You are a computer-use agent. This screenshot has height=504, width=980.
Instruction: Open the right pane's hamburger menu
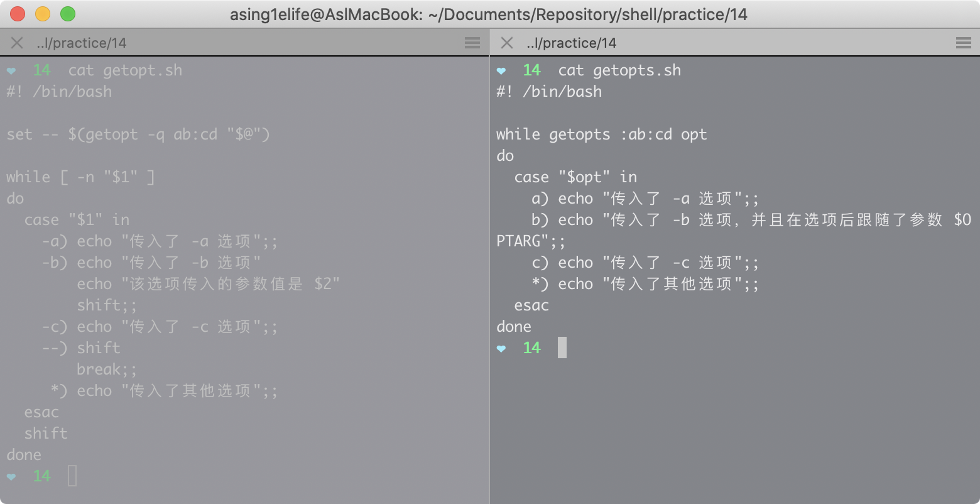click(963, 43)
